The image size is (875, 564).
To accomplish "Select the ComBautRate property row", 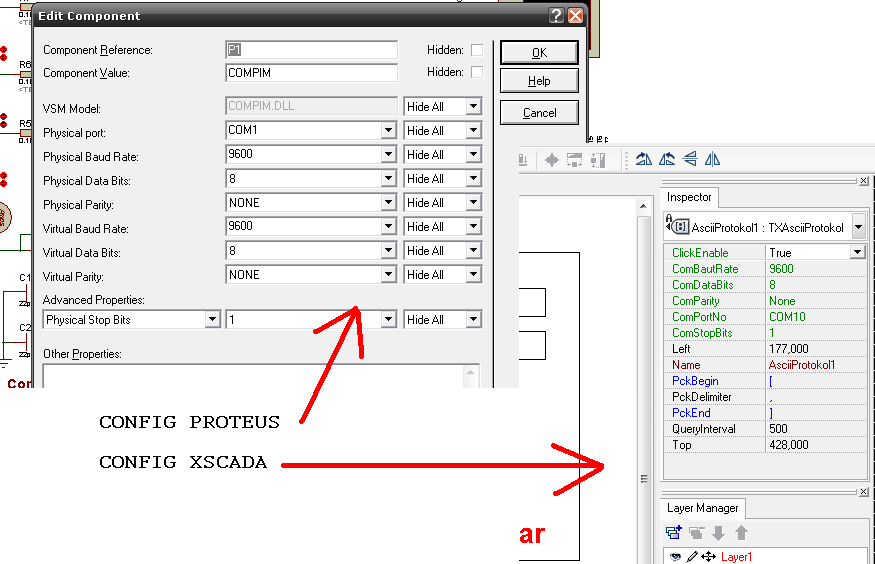I will pos(765,269).
